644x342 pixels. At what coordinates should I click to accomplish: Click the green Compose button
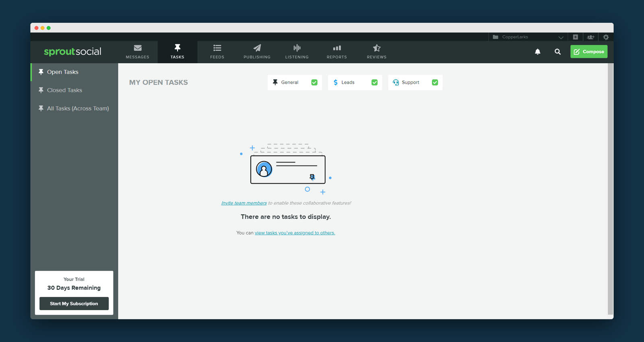[589, 52]
